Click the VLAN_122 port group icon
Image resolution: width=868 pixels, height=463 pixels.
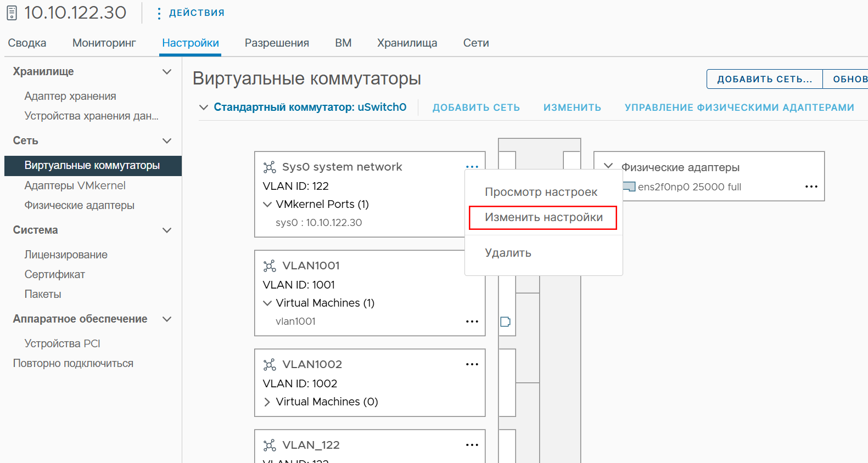(x=270, y=445)
